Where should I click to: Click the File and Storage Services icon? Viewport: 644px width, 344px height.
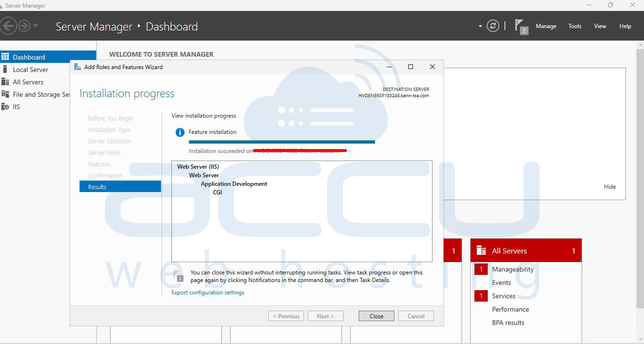[5, 94]
